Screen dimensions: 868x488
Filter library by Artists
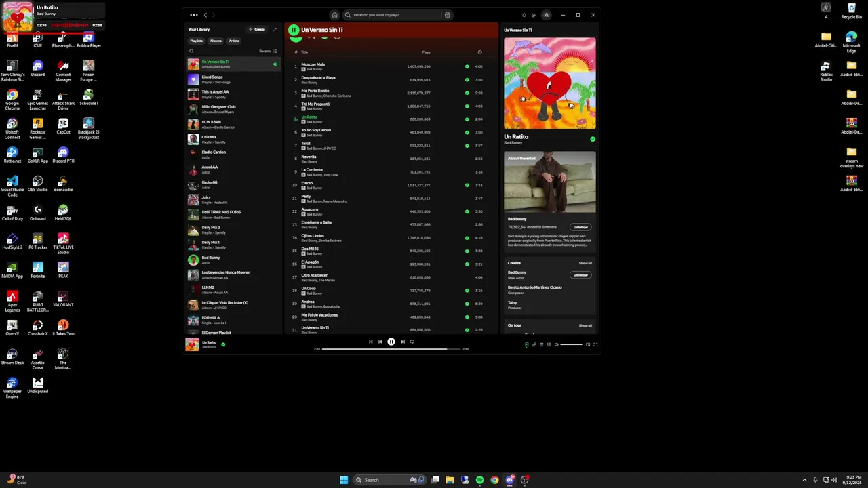(234, 41)
